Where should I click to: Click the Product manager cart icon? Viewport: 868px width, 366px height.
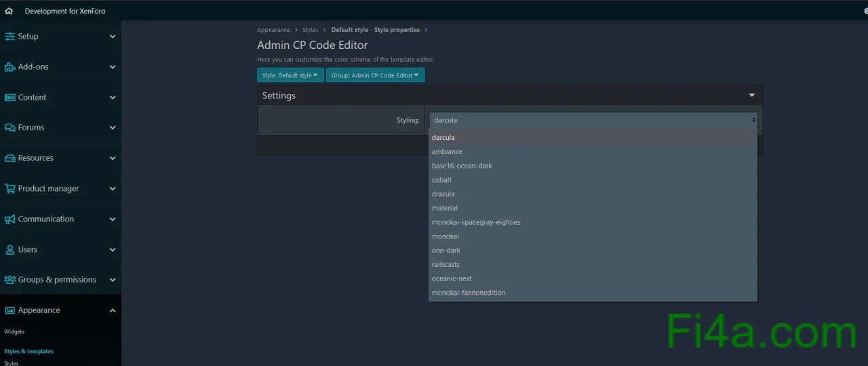pyautogui.click(x=9, y=189)
